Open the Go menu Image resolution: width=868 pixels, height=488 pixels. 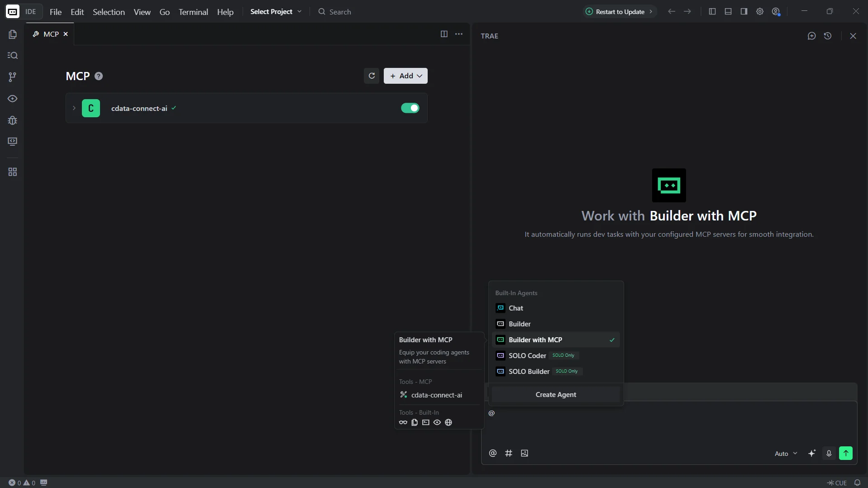[165, 12]
